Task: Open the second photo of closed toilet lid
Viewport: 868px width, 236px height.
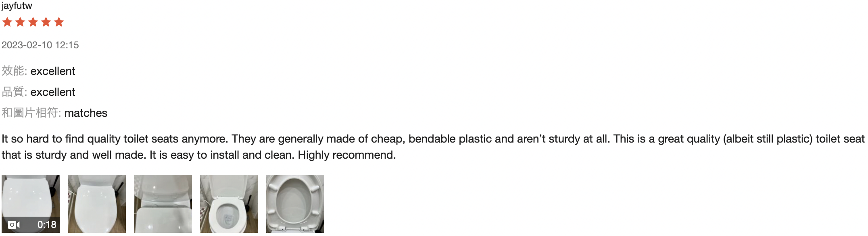Action: click(x=97, y=204)
